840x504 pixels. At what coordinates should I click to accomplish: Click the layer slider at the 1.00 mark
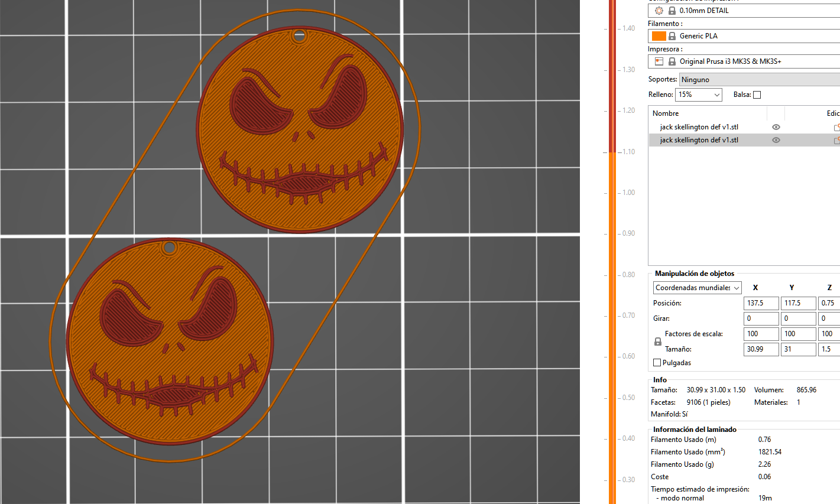[612, 193]
